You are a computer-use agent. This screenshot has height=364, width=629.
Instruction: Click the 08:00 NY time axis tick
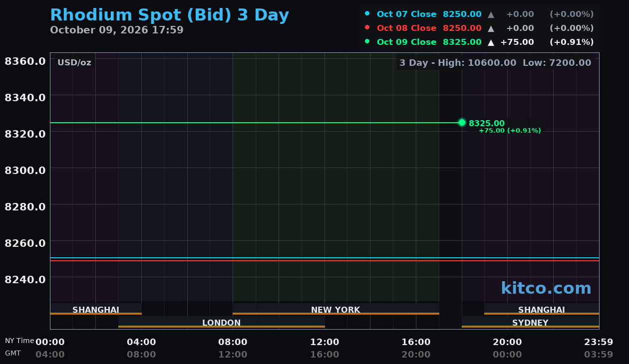click(233, 342)
